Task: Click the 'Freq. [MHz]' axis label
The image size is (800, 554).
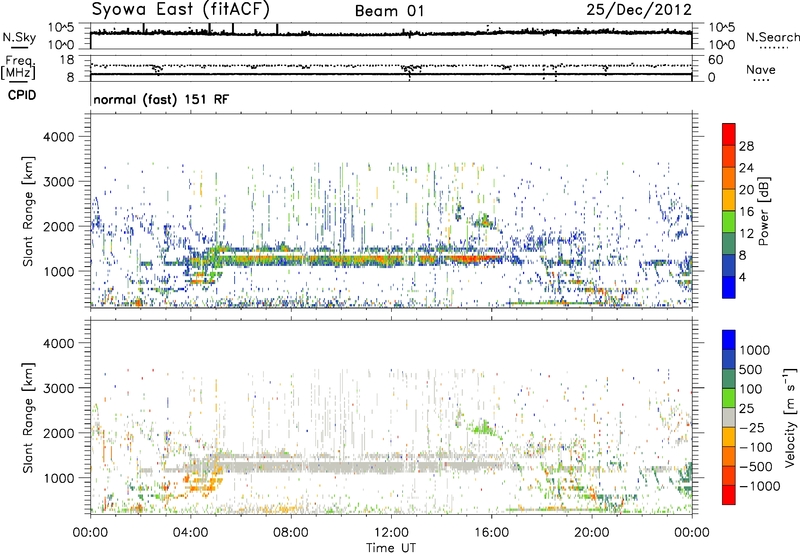Action: (x=18, y=68)
